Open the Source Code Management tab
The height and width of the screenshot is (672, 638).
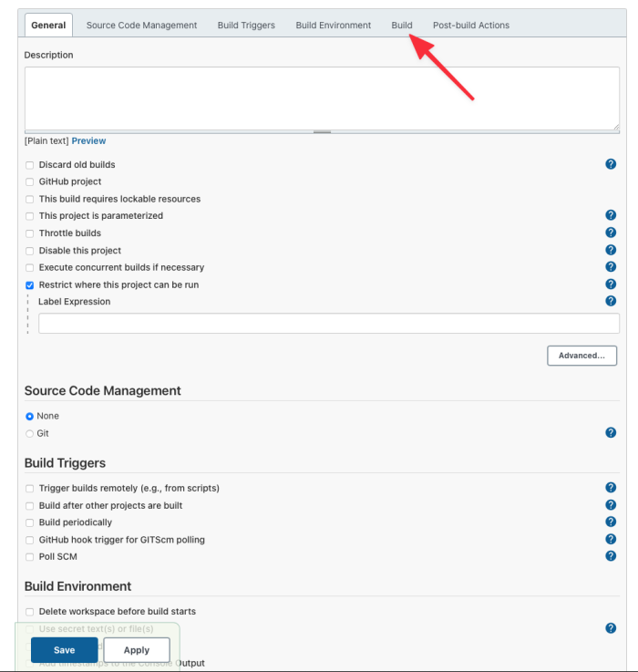pos(141,26)
